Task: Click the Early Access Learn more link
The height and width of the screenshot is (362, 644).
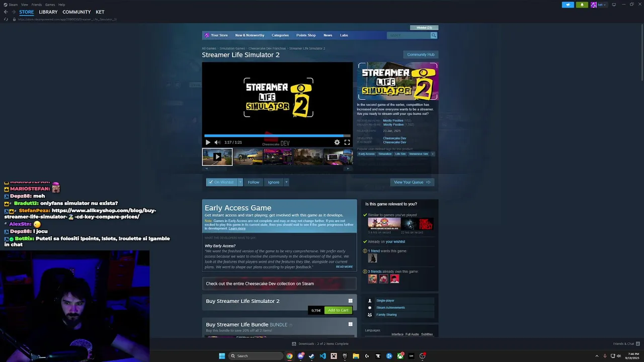Action: 237,228
